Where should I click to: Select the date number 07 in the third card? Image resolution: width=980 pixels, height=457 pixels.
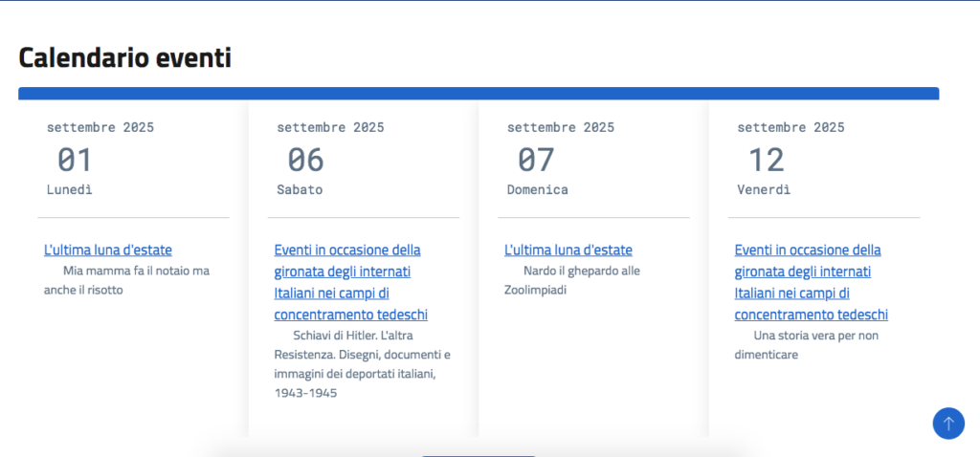point(536,159)
